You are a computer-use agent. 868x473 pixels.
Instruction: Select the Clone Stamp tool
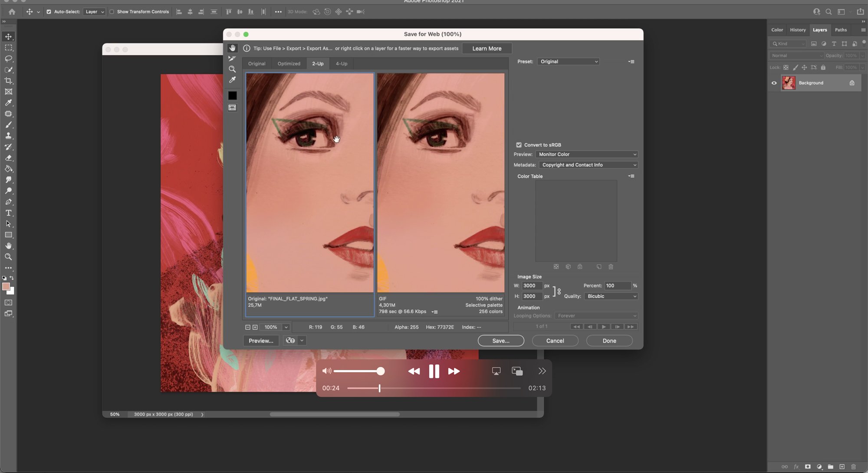pos(8,136)
